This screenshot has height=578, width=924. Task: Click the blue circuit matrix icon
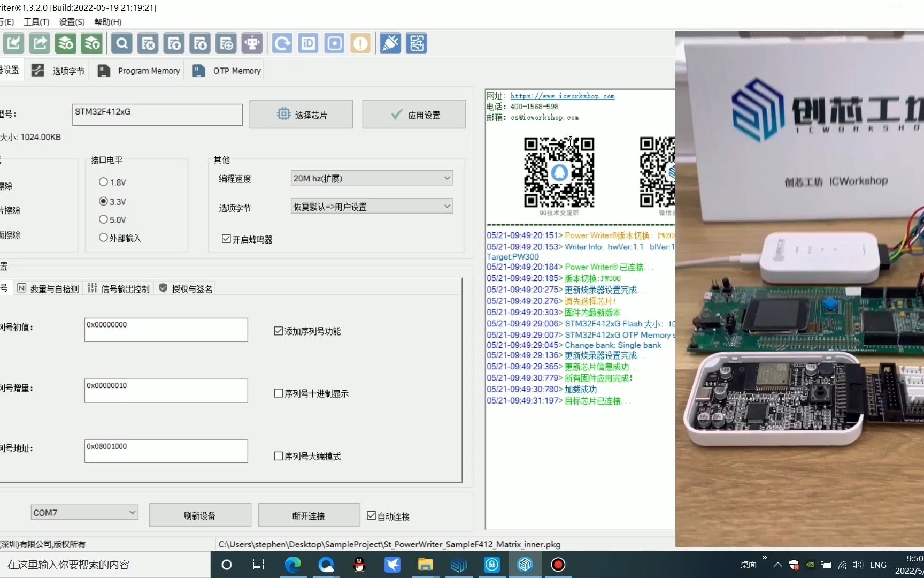pyautogui.click(x=417, y=43)
